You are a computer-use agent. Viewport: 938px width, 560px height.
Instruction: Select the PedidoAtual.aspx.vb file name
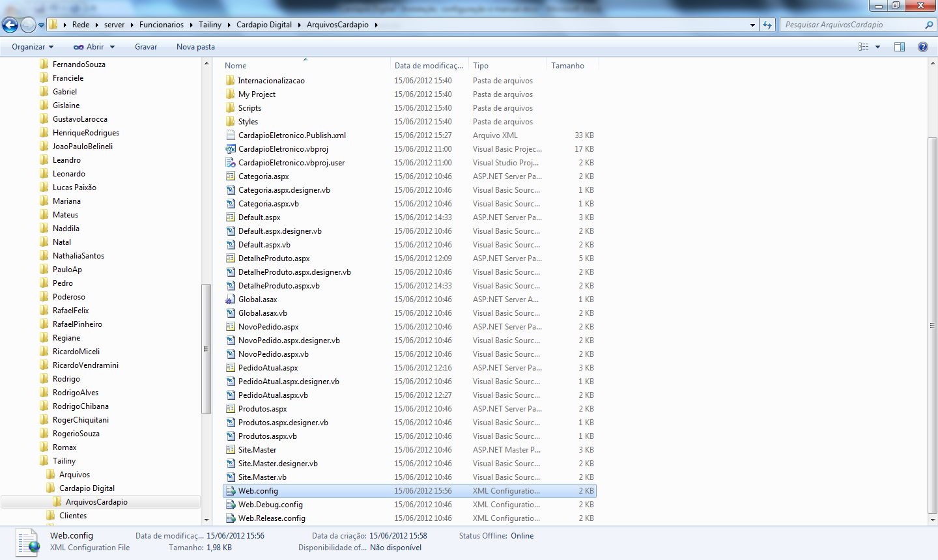click(273, 395)
